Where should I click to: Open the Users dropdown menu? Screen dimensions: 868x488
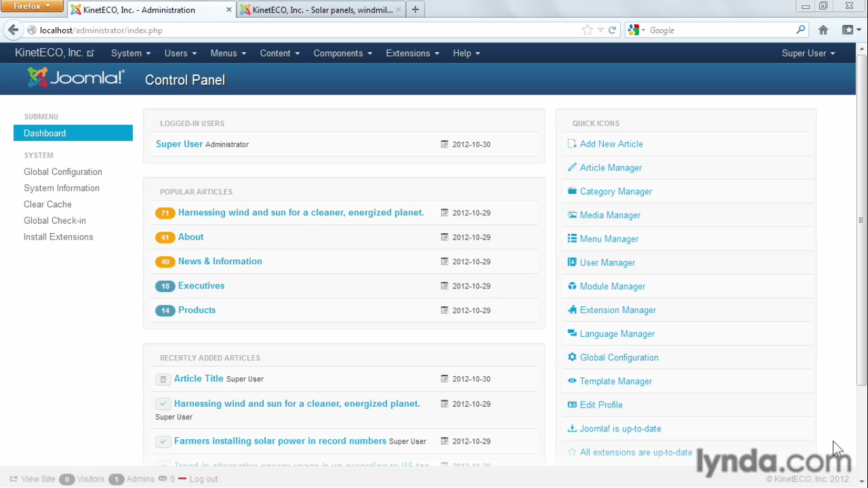tap(180, 53)
